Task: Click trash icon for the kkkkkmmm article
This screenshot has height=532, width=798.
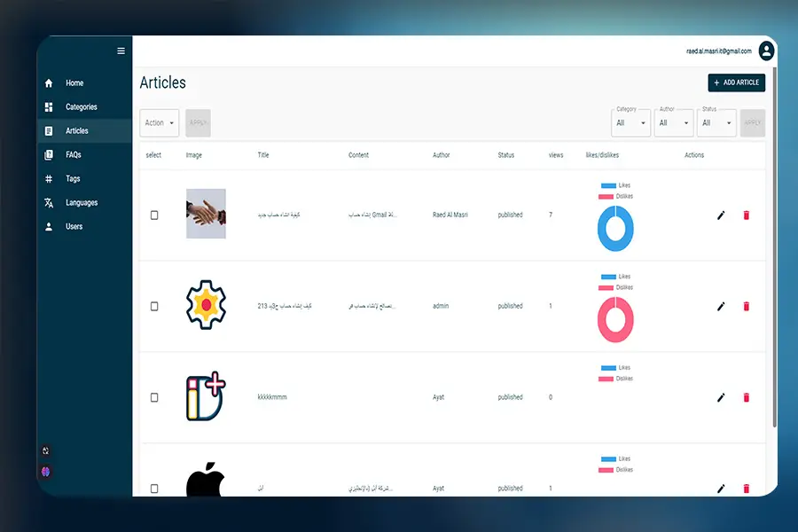Action: coord(746,397)
